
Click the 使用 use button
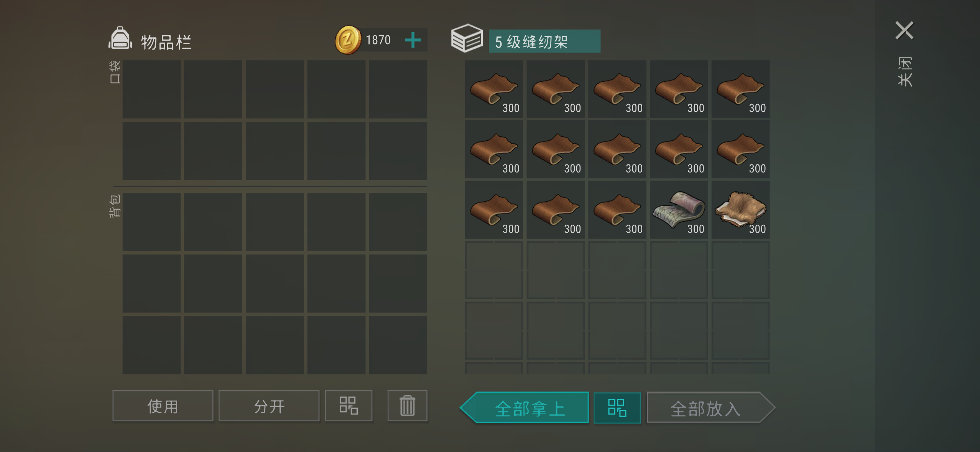pos(163,406)
